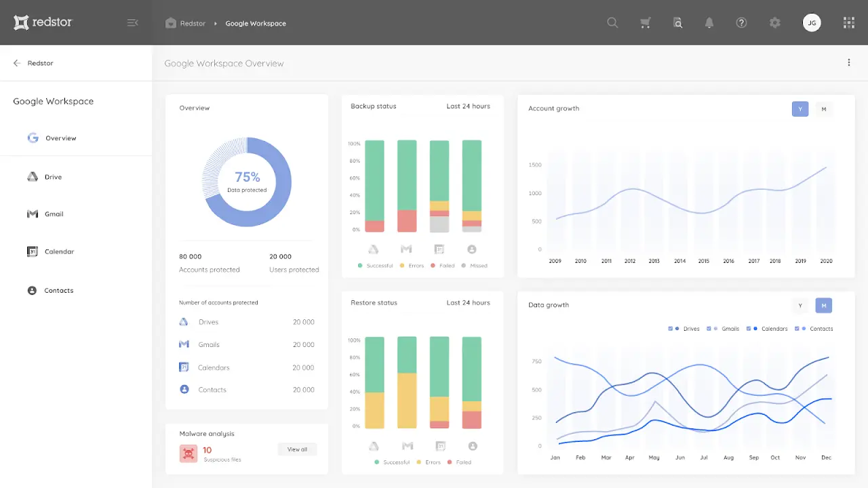
Task: Open Calendar in the sidebar
Action: [x=76, y=251]
